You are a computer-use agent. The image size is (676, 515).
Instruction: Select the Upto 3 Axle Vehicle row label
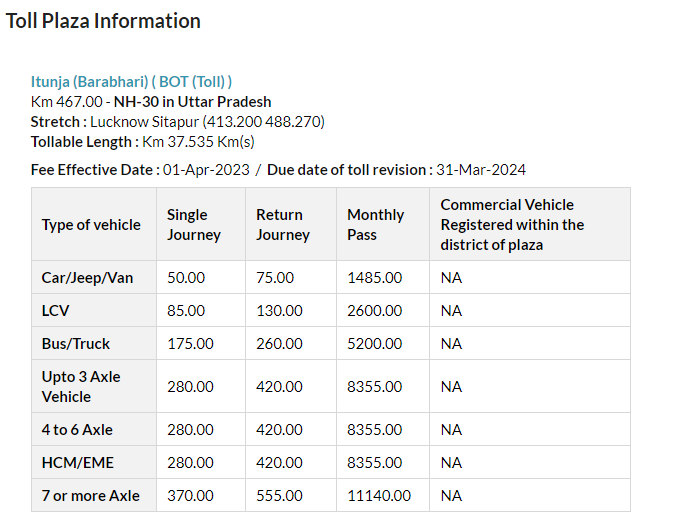(80, 387)
